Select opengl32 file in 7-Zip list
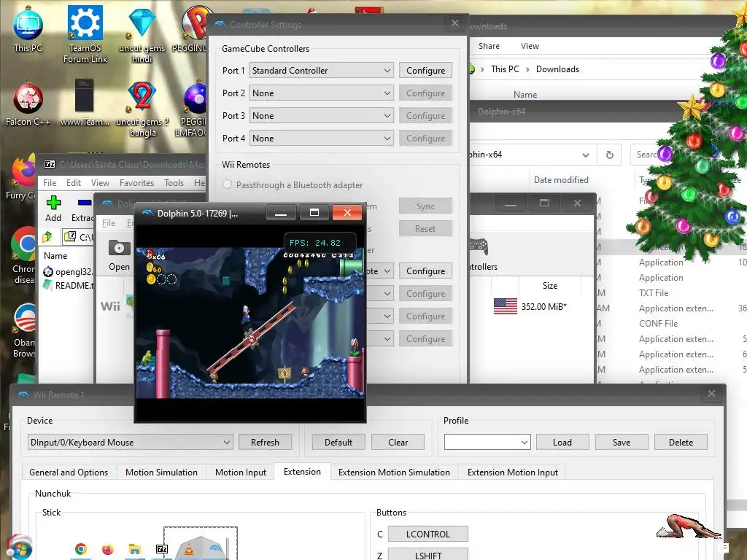This screenshot has height=560, width=747. click(x=68, y=272)
